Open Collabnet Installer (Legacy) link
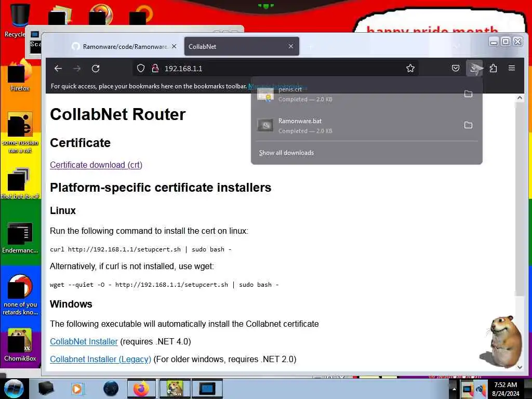Viewport: 532px width, 399px height. point(100,360)
